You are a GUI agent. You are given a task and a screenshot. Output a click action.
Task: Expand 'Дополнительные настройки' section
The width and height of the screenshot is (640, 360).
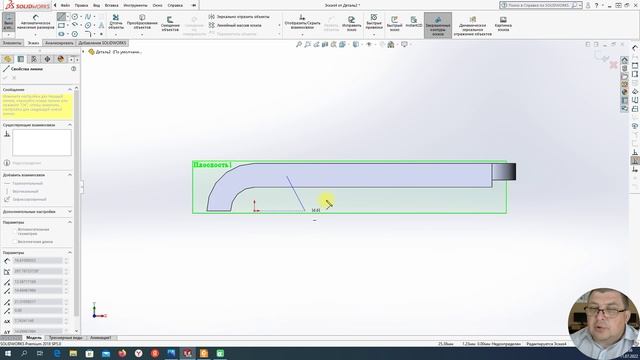[70, 211]
